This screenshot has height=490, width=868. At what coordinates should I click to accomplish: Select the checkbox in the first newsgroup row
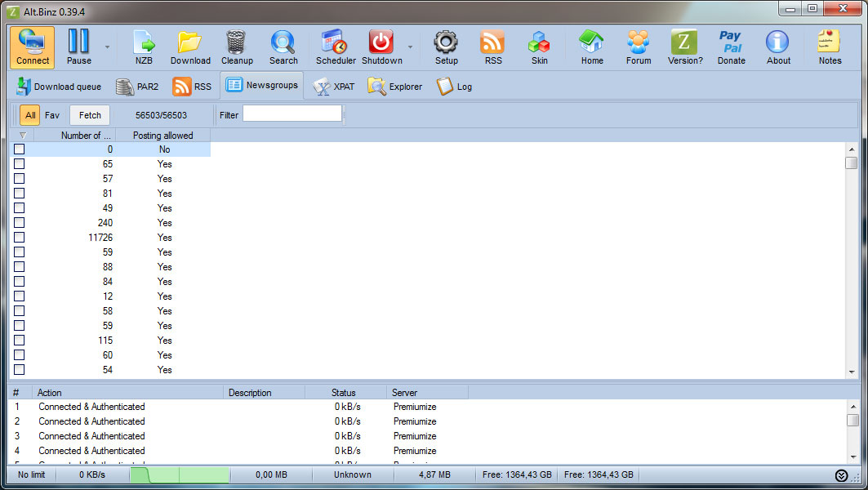point(19,149)
